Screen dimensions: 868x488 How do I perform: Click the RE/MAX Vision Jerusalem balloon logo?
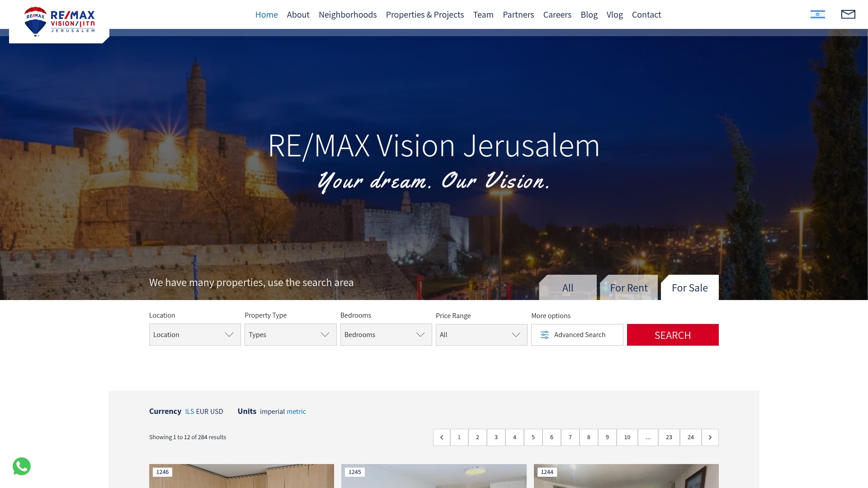36,20
